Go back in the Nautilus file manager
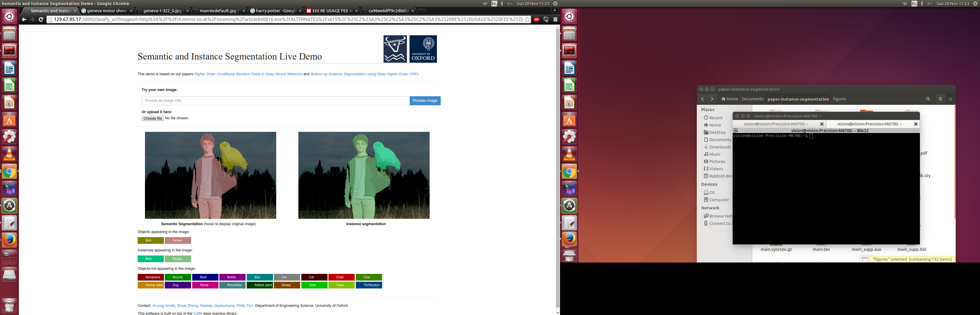The image size is (980, 315). pos(702,99)
